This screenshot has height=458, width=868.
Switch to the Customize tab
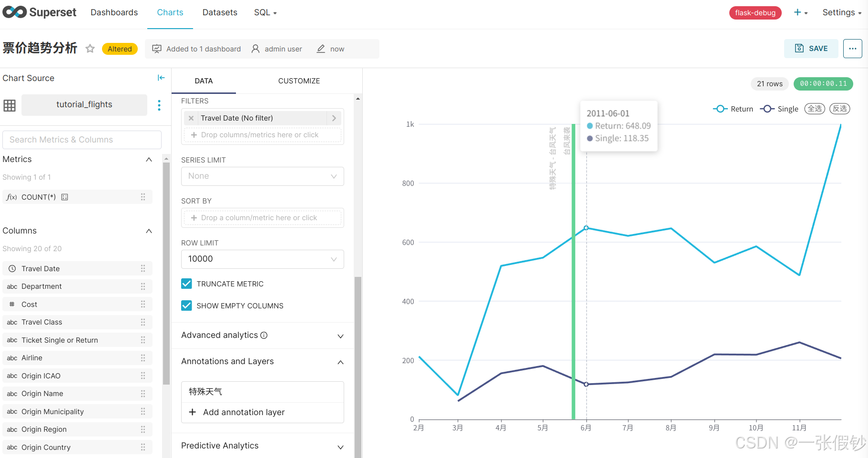[x=299, y=81]
